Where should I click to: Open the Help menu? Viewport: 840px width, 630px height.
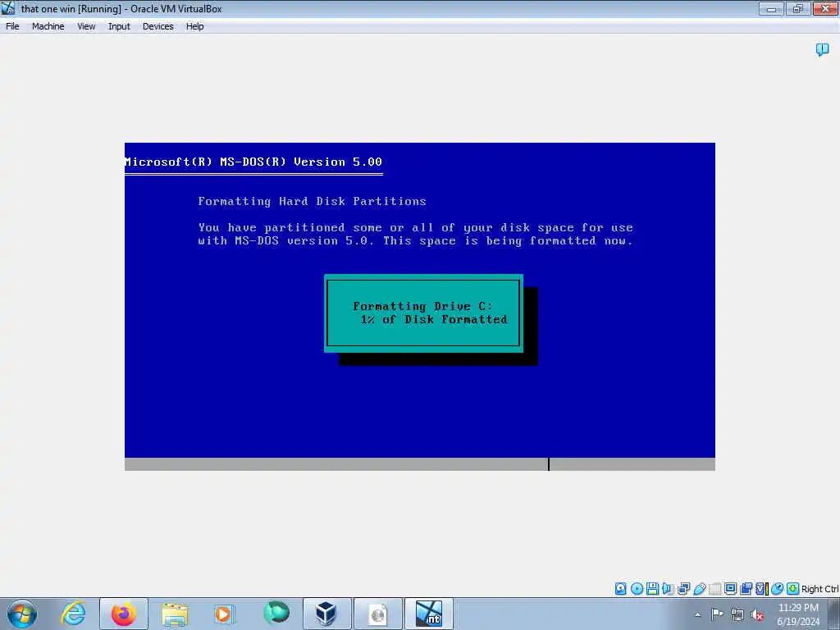point(195,26)
